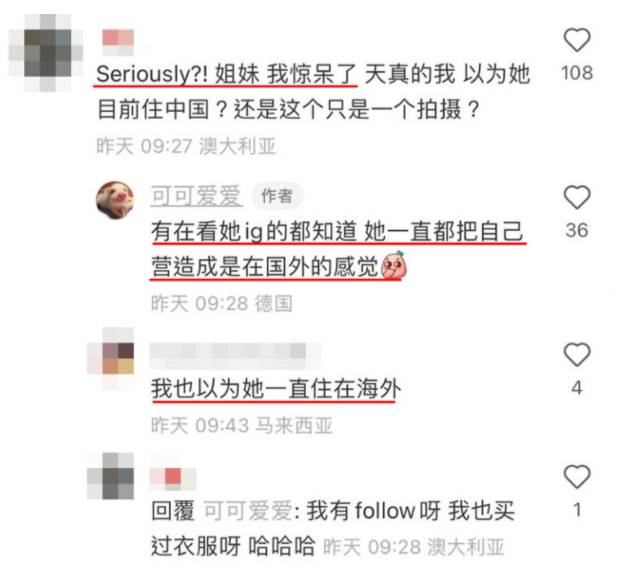This screenshot has height=573, width=619.
Task: Tap the author's reply text about her ig
Action: 338,249
